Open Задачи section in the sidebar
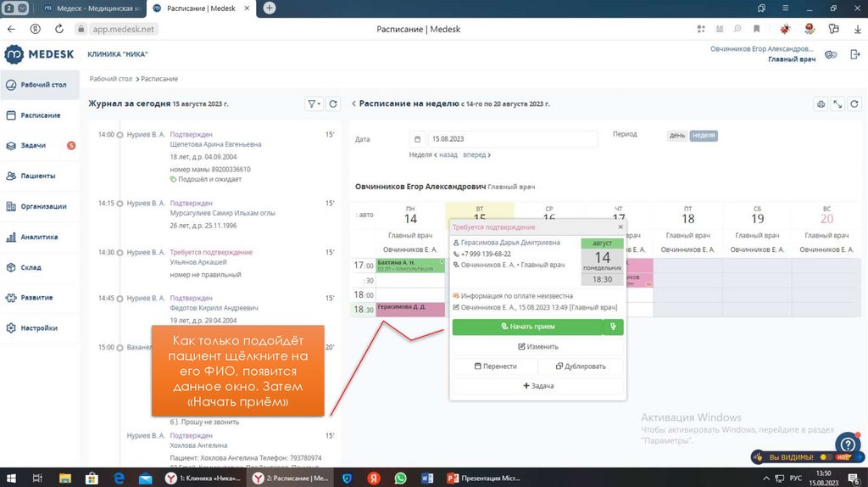 pyautogui.click(x=34, y=145)
